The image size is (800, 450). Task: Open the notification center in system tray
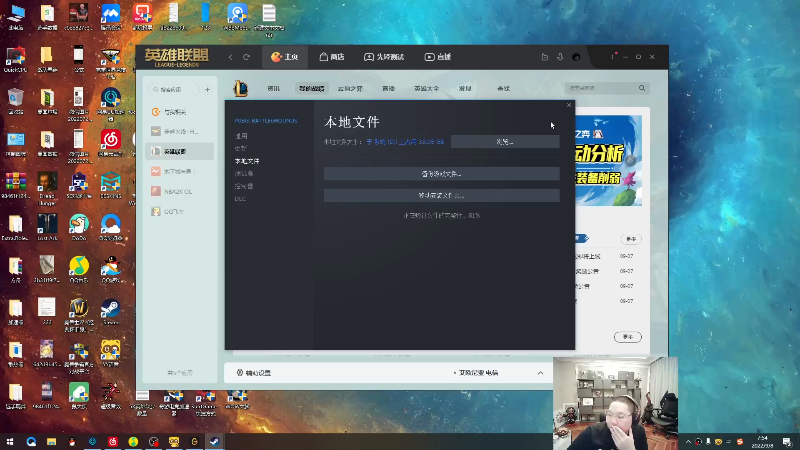pos(787,442)
